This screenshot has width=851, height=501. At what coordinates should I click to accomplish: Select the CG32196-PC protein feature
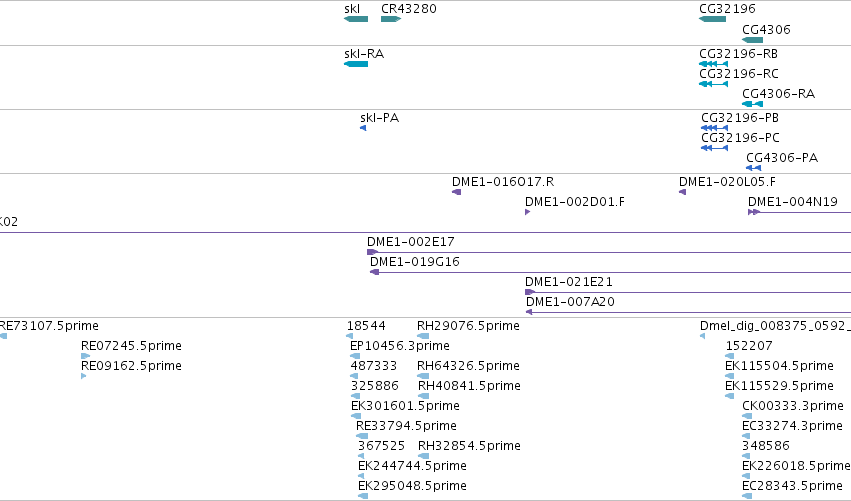pos(714,148)
